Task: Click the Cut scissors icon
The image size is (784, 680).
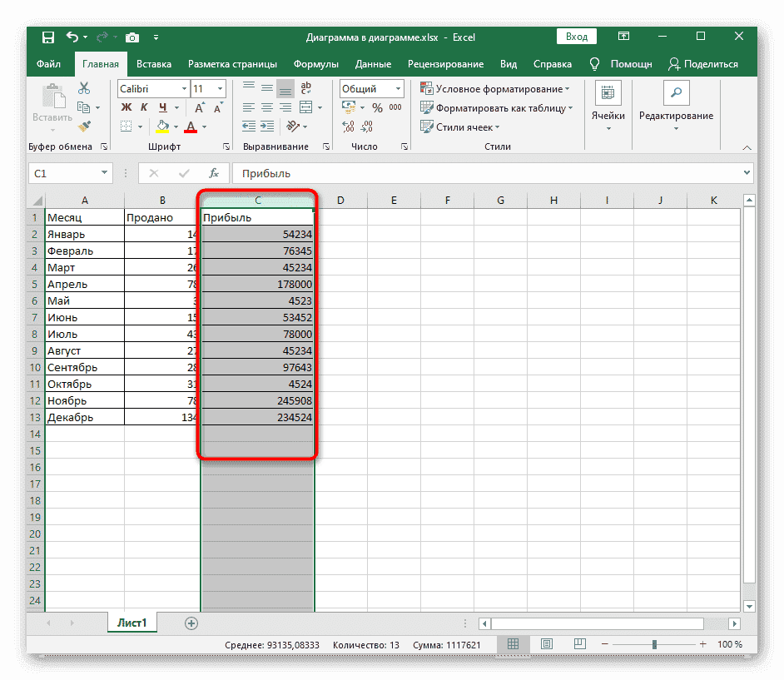Action: (x=83, y=88)
